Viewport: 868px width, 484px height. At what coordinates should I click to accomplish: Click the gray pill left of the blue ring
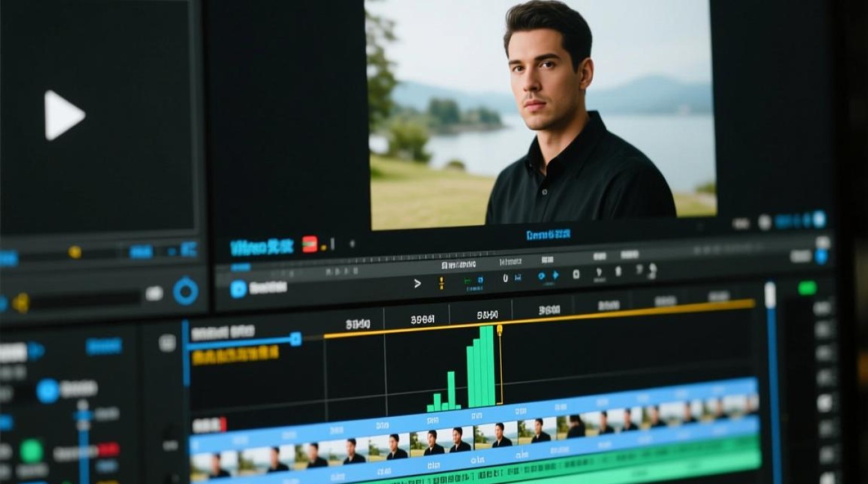[x=154, y=294]
